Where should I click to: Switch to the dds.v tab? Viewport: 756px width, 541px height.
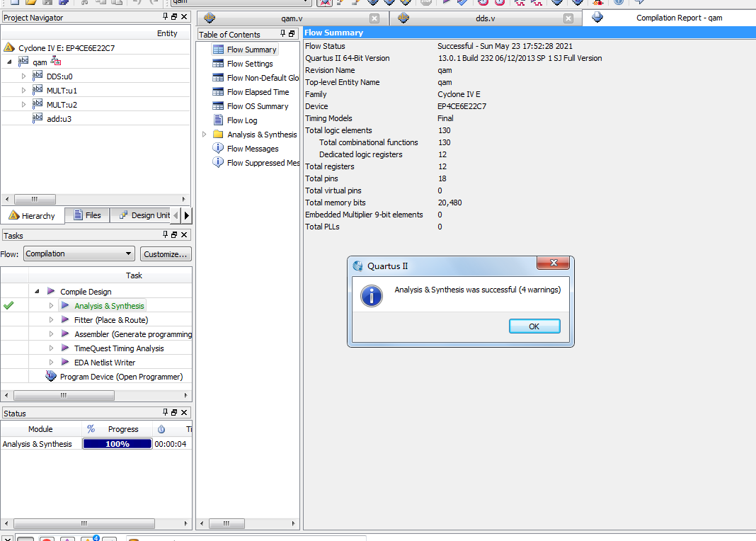click(x=485, y=18)
